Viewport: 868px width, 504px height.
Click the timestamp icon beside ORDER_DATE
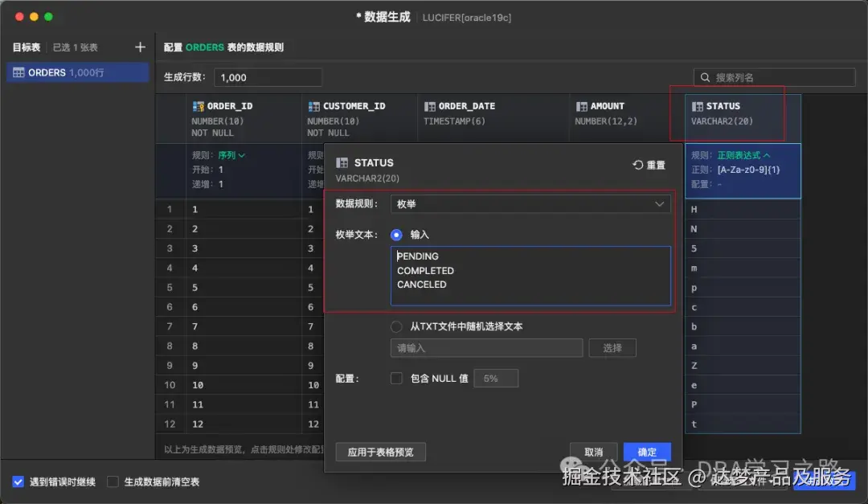point(432,105)
